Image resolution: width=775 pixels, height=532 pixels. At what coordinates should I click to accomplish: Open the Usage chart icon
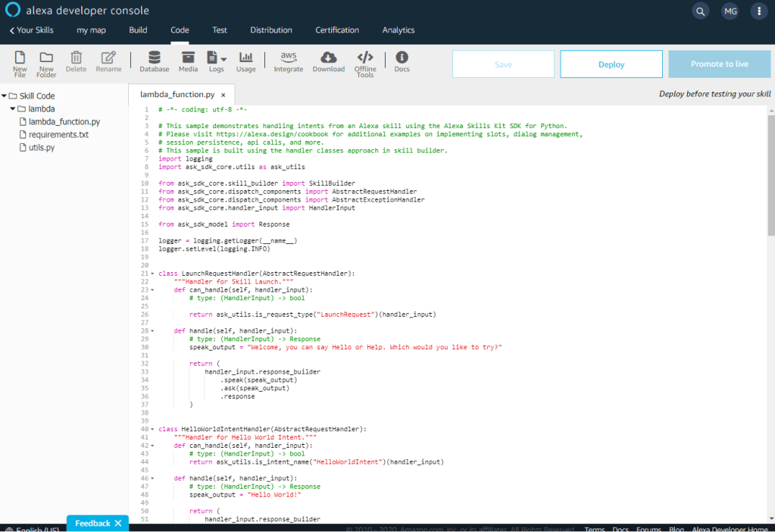(x=245, y=58)
